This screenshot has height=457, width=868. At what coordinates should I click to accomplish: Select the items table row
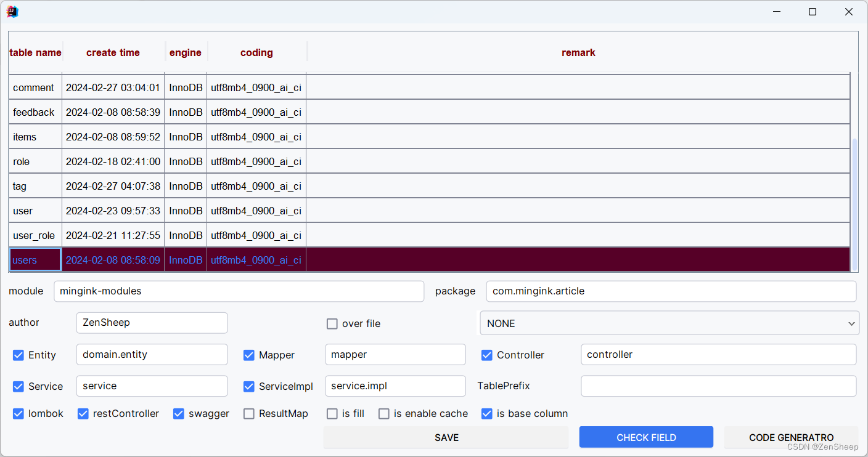[430, 137]
